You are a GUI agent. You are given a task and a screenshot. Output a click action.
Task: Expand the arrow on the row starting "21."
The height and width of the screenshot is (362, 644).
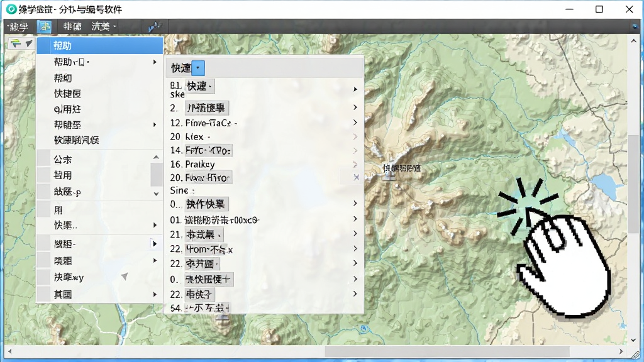click(355, 234)
